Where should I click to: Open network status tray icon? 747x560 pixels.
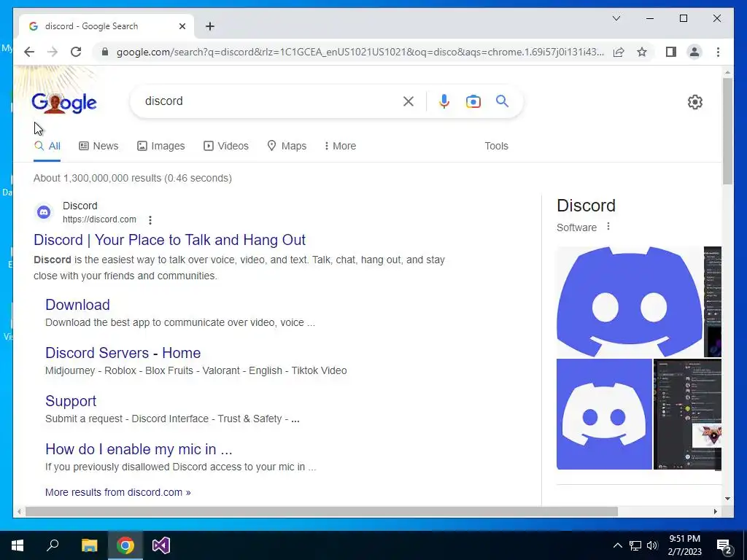635,545
